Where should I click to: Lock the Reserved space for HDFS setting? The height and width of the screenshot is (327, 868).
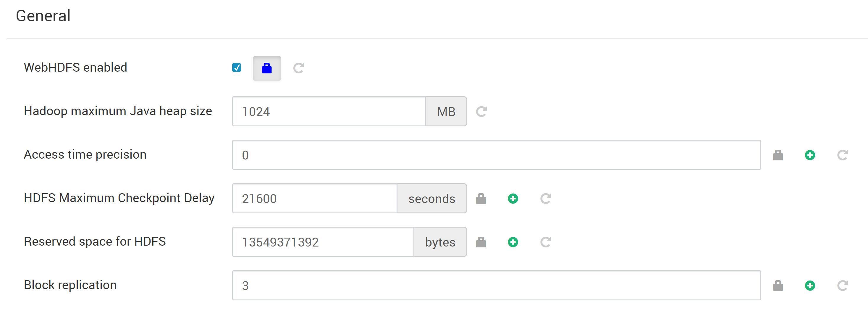point(481,242)
